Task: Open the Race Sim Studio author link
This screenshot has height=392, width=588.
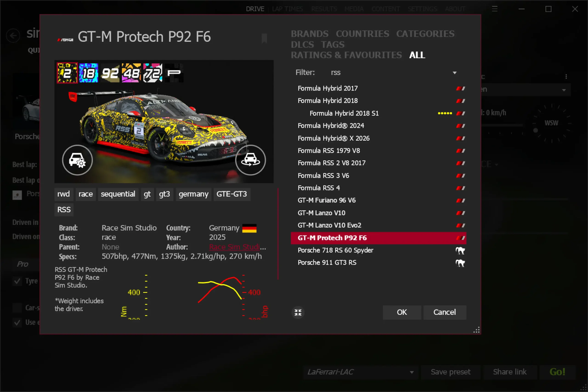Action: pos(235,247)
